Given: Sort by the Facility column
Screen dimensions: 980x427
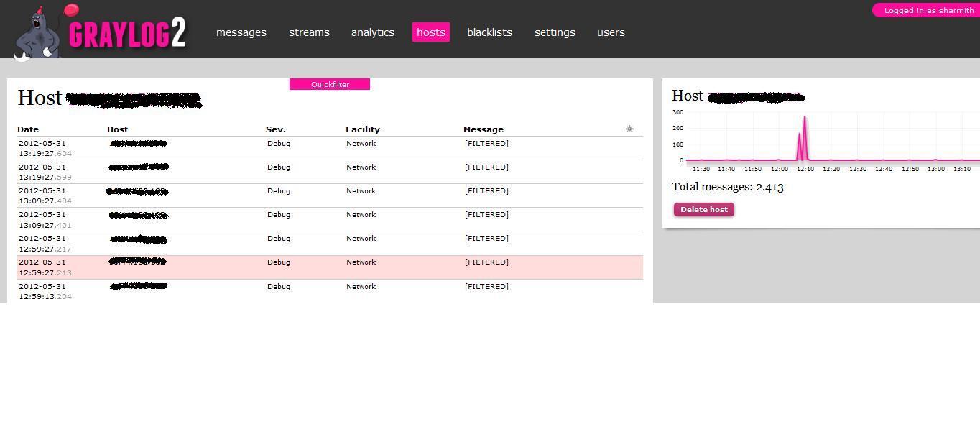Looking at the screenshot, I should point(363,129).
